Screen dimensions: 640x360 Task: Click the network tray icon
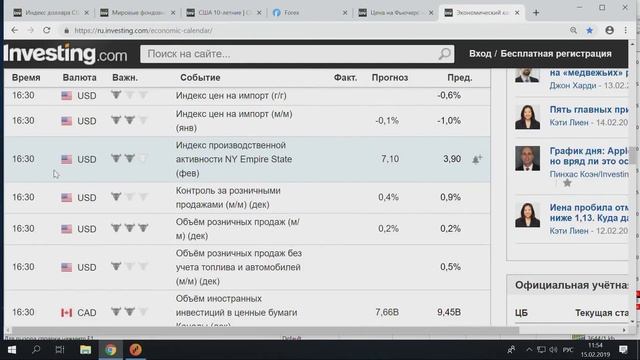tap(541, 350)
